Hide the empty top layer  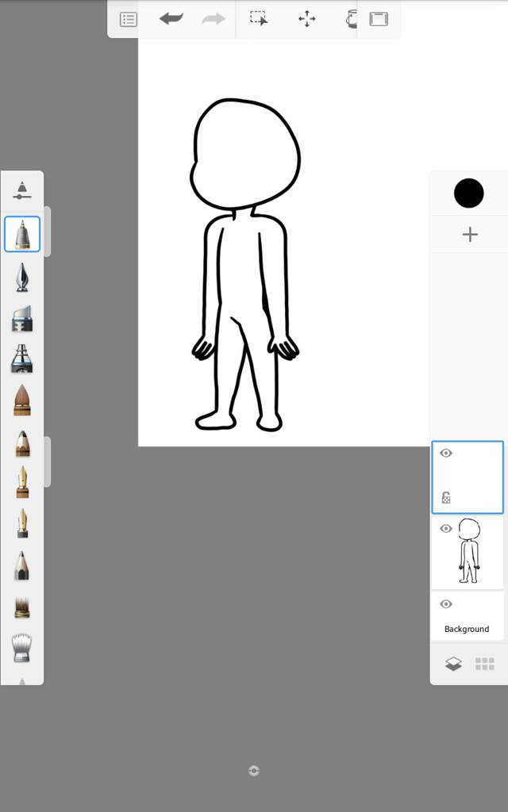446,453
